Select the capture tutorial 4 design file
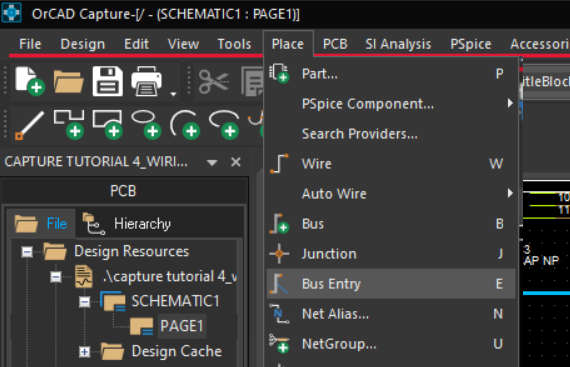The image size is (570, 367). click(x=170, y=277)
